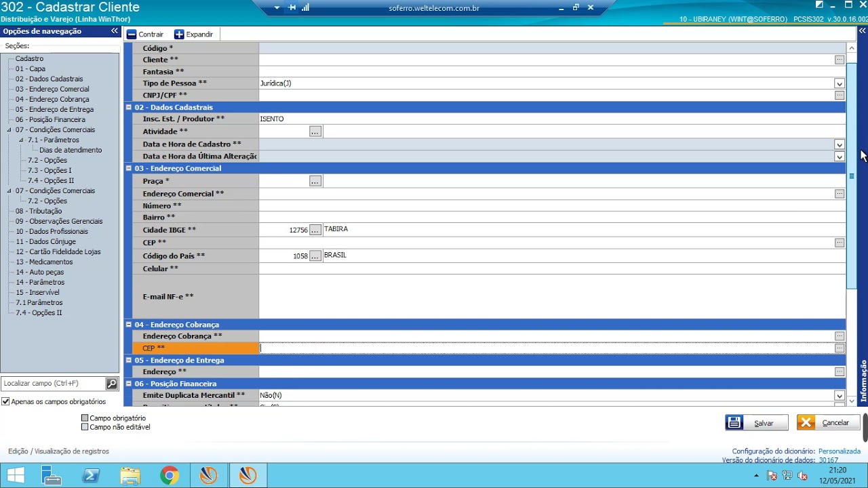This screenshot has width=868, height=488.
Task: Open lookup button for CNPJ/CPF field
Action: click(x=840, y=96)
